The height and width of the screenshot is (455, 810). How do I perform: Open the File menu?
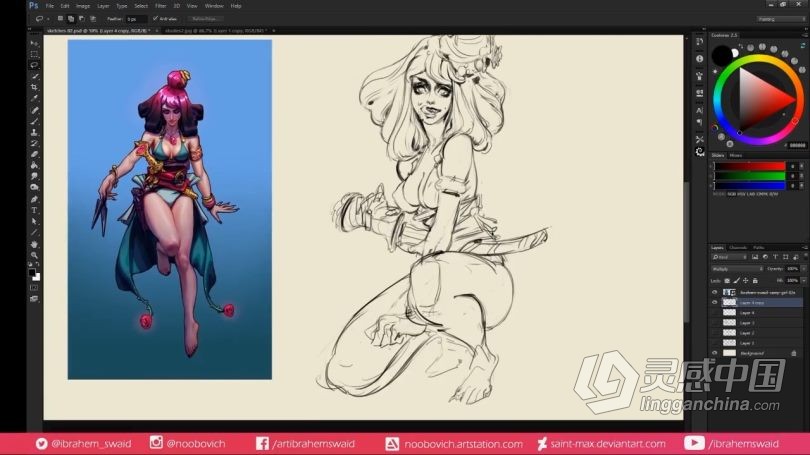50,6
